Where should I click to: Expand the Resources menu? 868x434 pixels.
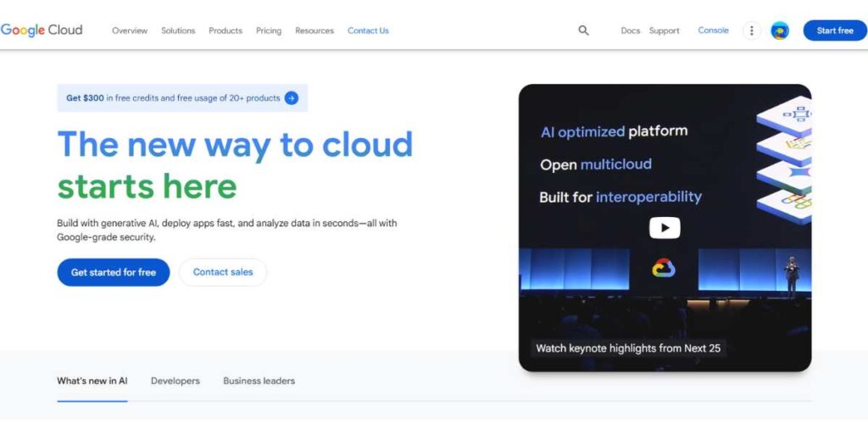(314, 31)
